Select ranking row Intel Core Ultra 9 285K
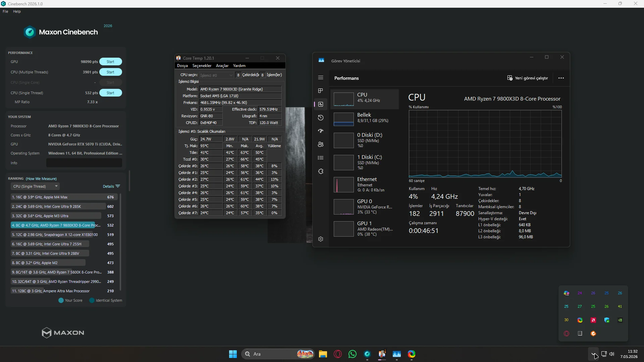The height and width of the screenshot is (362, 644). pyautogui.click(x=64, y=206)
